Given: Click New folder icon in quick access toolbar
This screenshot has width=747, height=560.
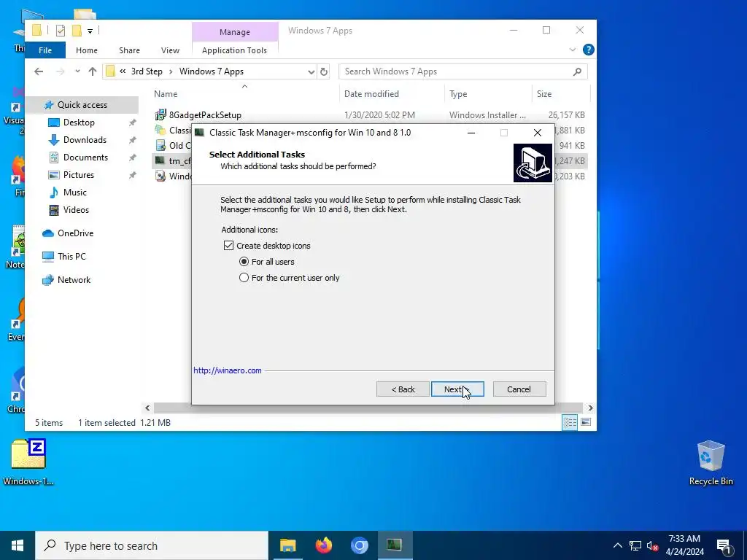Looking at the screenshot, I should pos(77,31).
